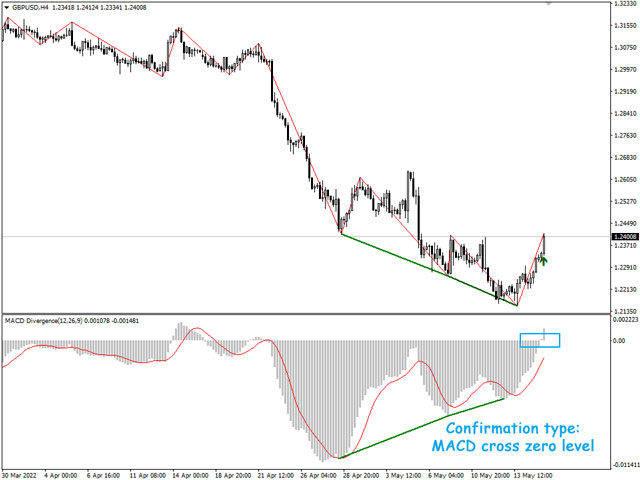Click the 1.22130 price axis label
The image size is (640, 480).
click(625, 289)
